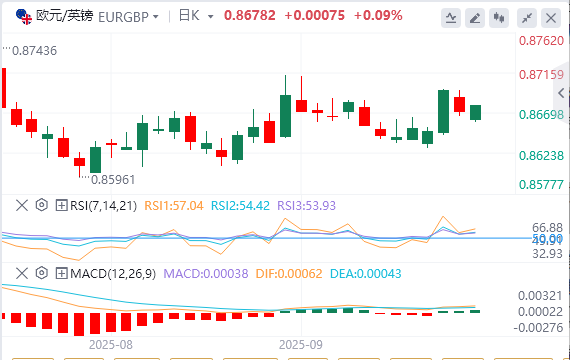Click the large green candle near September start
Viewport: 570px width, 360px height.
coord(285,116)
